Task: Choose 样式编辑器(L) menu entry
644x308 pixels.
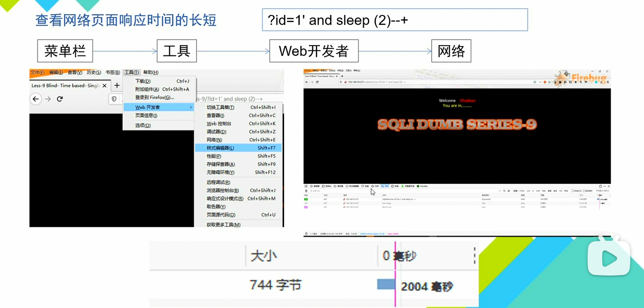Action: pyautogui.click(x=220, y=148)
